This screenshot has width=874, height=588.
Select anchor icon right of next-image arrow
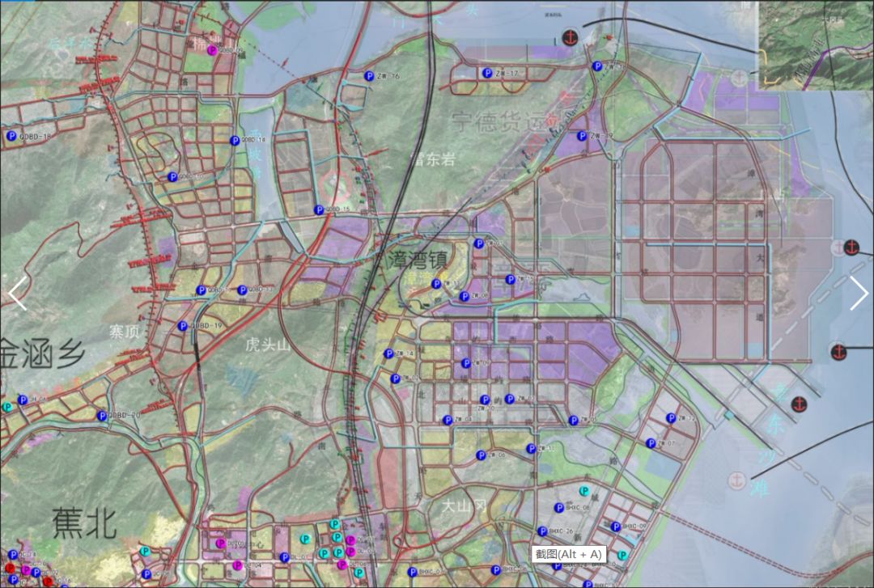[x=851, y=247]
